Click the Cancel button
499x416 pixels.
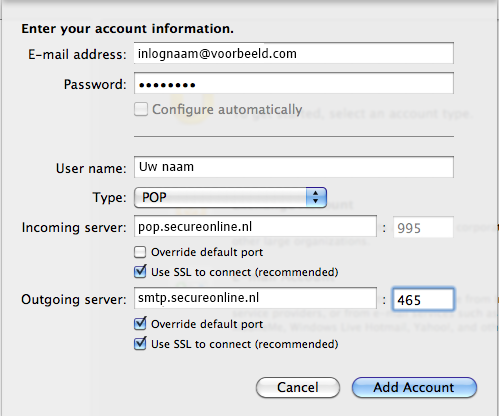(298, 387)
